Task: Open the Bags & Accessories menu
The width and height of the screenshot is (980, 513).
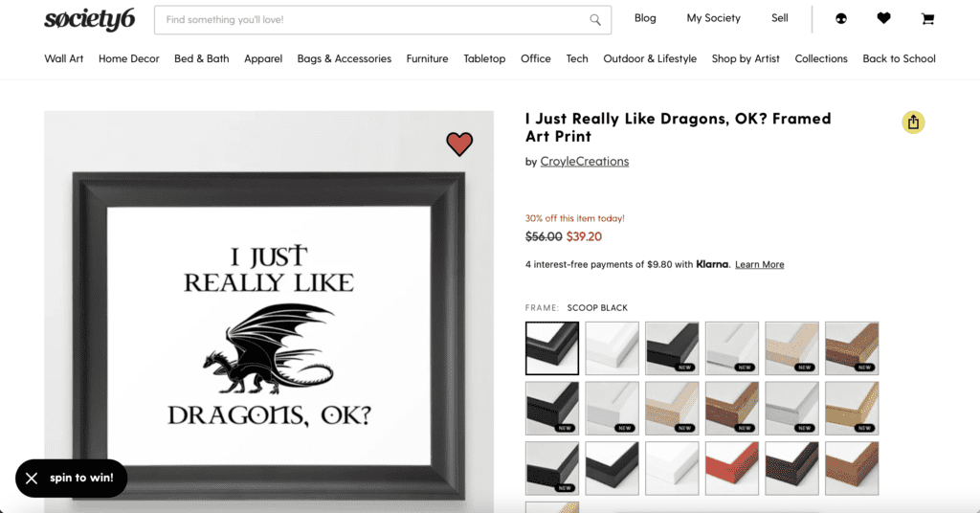Action: point(345,58)
